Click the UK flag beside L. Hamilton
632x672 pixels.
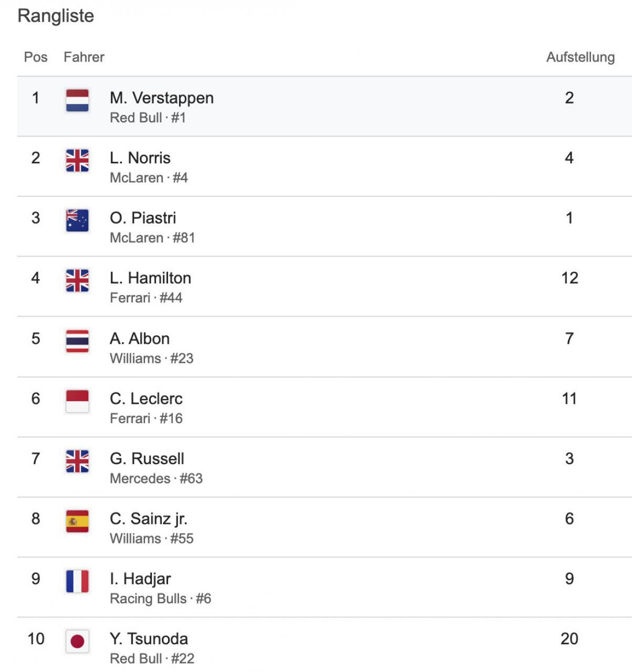pos(77,280)
